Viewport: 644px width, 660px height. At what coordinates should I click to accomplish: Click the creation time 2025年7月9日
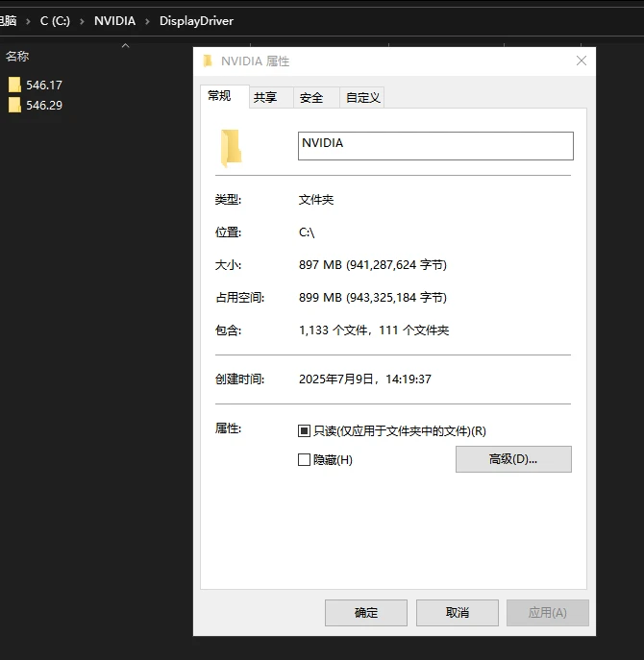364,379
